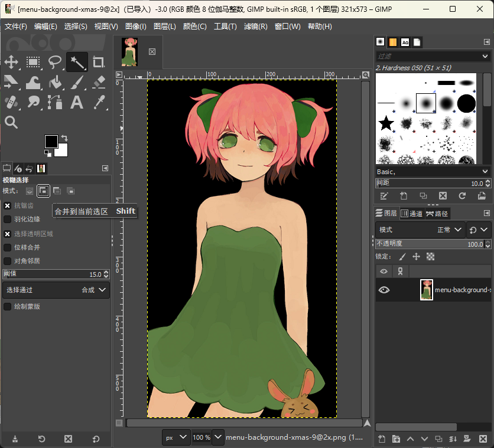Open the Patterns tab in brushes dock
The width and height of the screenshot is (494, 448).
(x=392, y=42)
